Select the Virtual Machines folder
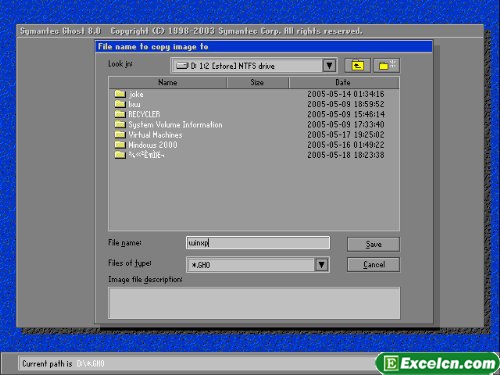This screenshot has width=500, height=375. tap(149, 135)
